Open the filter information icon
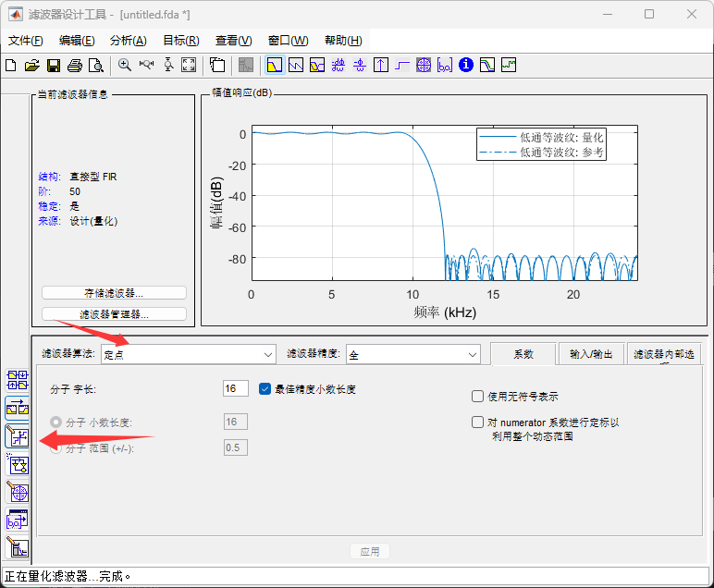Viewport: 714px width, 588px height. 466,65
